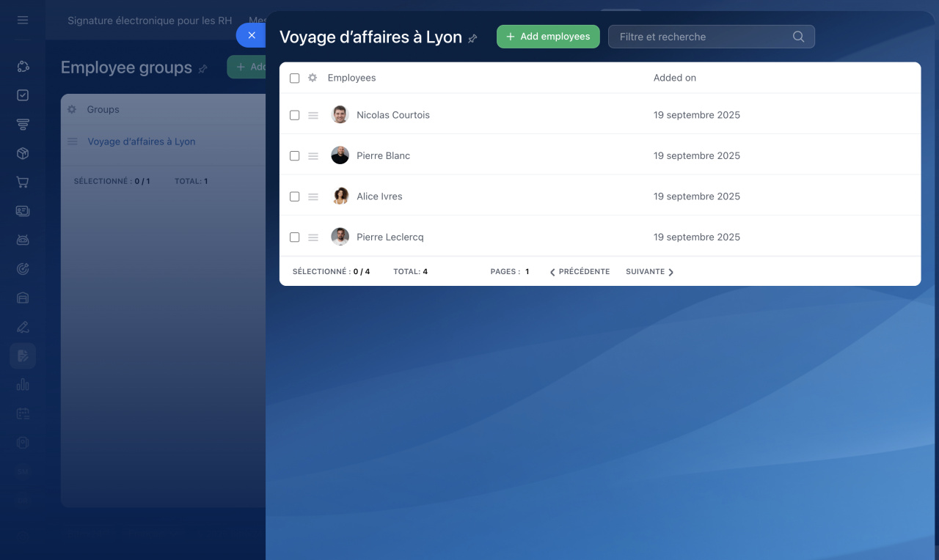Image resolution: width=939 pixels, height=560 pixels.
Task: Open the hamburger menu in the sidebar
Action: coord(23,21)
